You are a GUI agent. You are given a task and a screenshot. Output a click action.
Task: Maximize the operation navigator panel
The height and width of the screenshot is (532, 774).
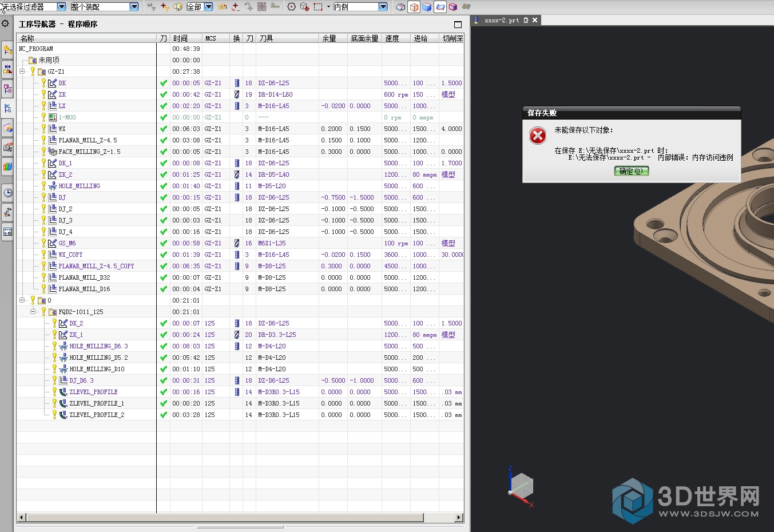[x=458, y=24]
